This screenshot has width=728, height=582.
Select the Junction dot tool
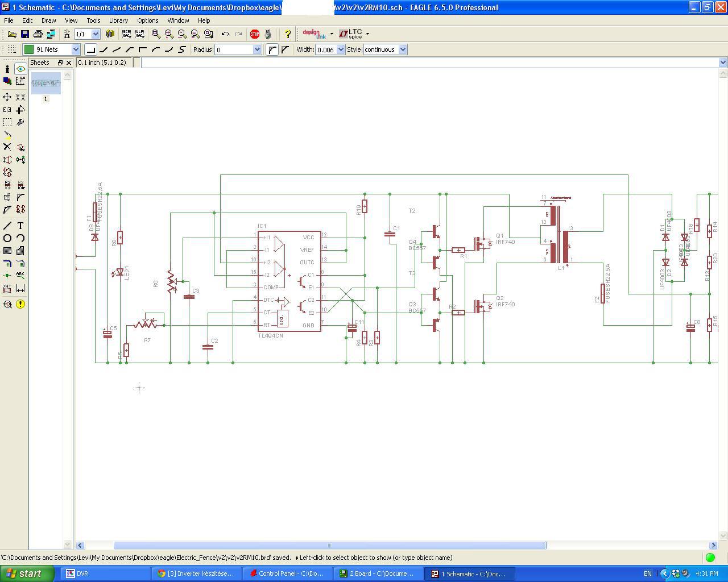point(7,276)
